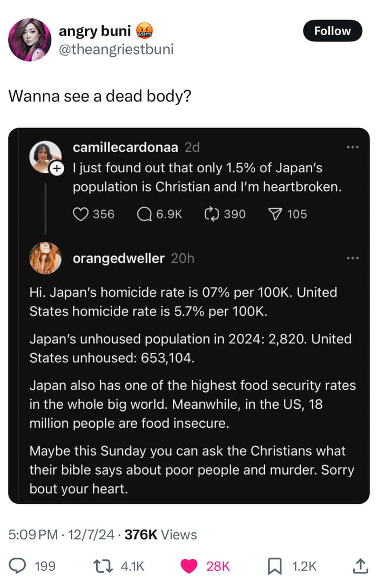This screenshot has width=378, height=588.
Task: Like the tweet with heart icon
Action: coord(188,566)
